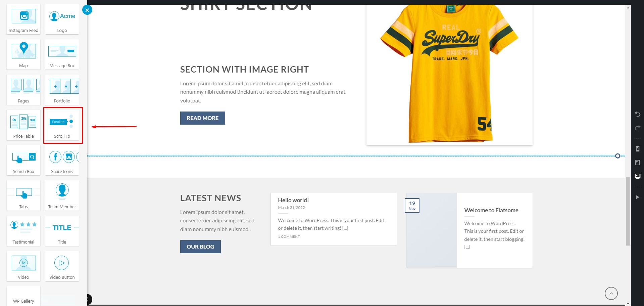The image size is (644, 306).
Task: Insert the Tabs element
Action: tap(23, 195)
